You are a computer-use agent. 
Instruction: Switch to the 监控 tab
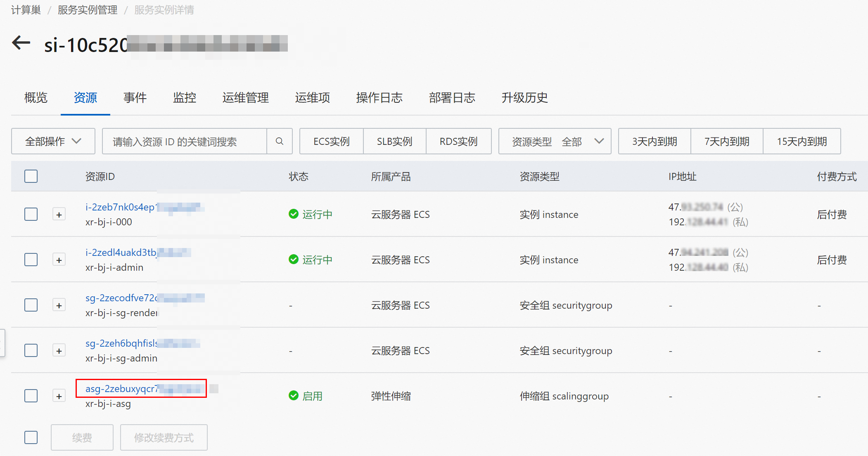point(185,98)
